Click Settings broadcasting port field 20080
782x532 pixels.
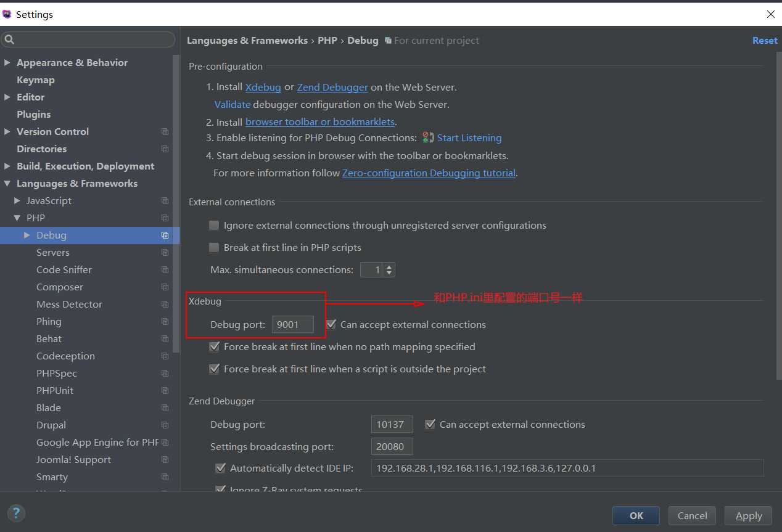pos(392,446)
